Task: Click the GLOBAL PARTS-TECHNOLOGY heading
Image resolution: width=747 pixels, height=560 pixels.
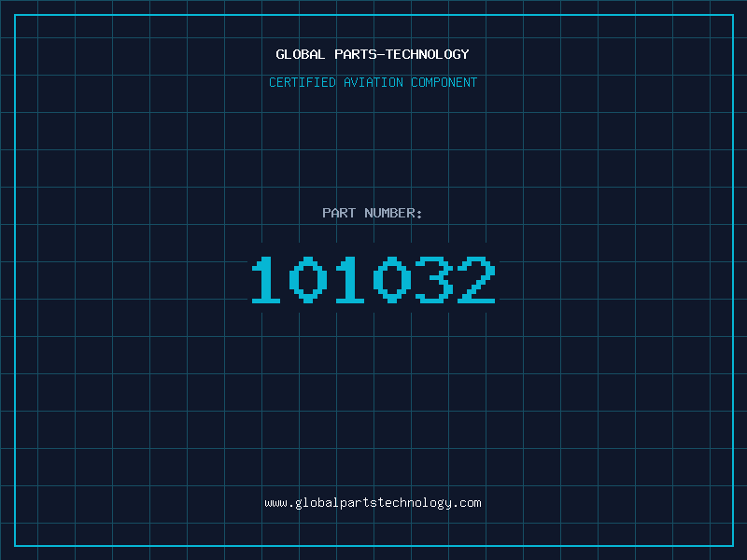Action: pyautogui.click(x=373, y=54)
